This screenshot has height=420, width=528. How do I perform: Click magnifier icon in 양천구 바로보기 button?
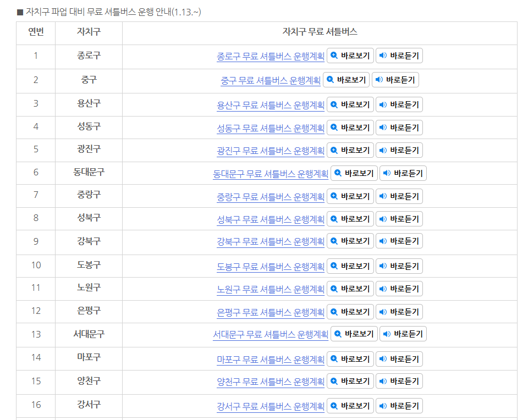tap(334, 381)
